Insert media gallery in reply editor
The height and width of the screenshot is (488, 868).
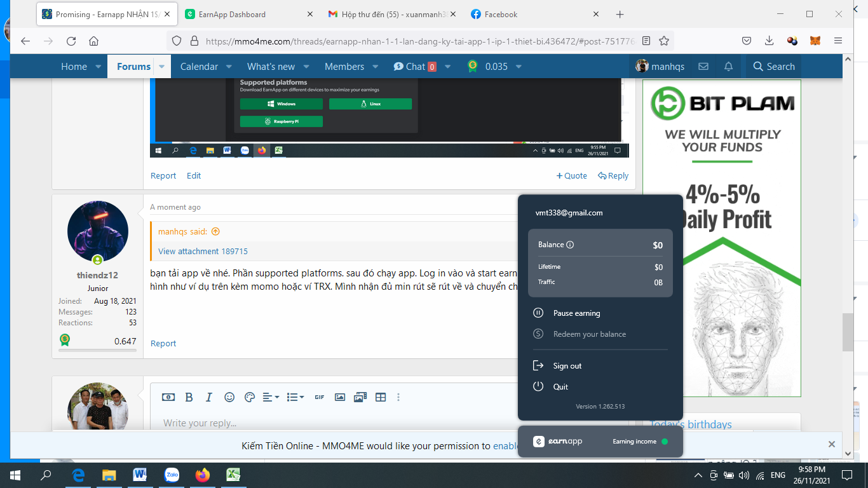click(x=360, y=397)
